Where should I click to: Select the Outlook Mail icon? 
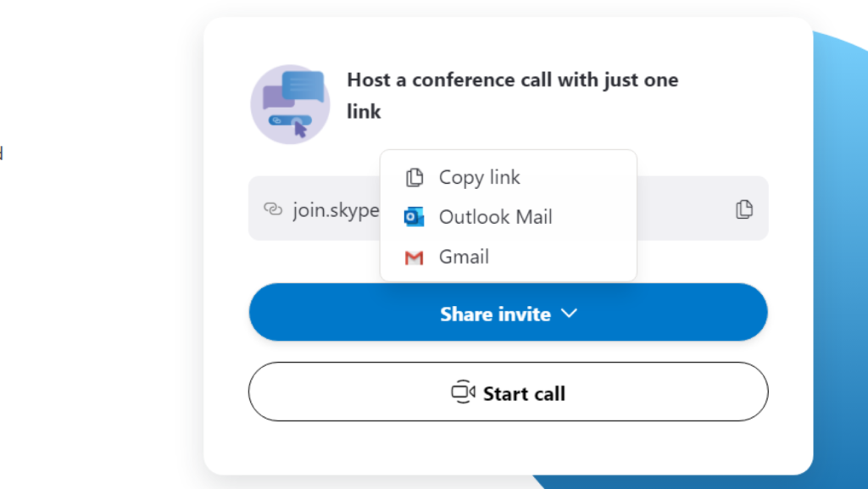pos(415,217)
